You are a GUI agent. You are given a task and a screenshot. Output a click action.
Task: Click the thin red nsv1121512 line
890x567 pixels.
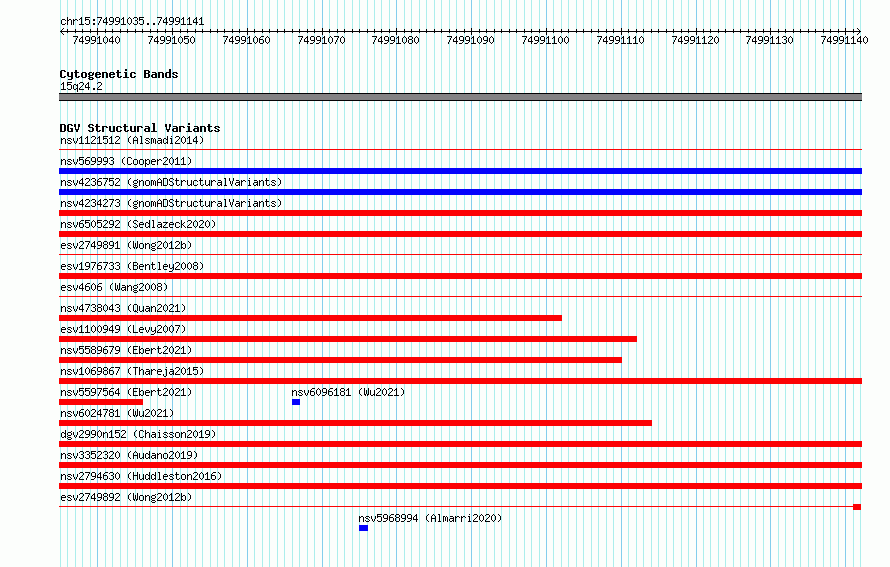click(x=460, y=150)
